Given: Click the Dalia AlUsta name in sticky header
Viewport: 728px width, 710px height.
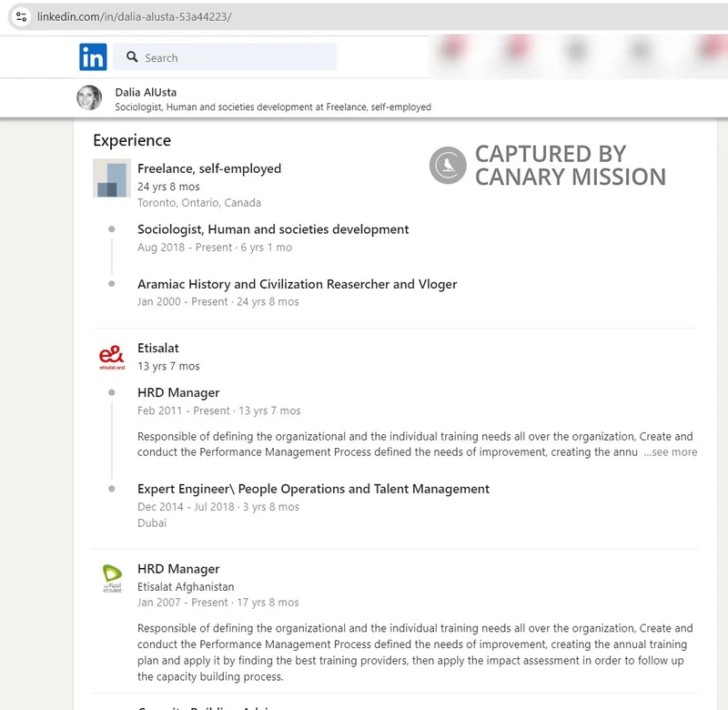Looking at the screenshot, I should click(146, 92).
